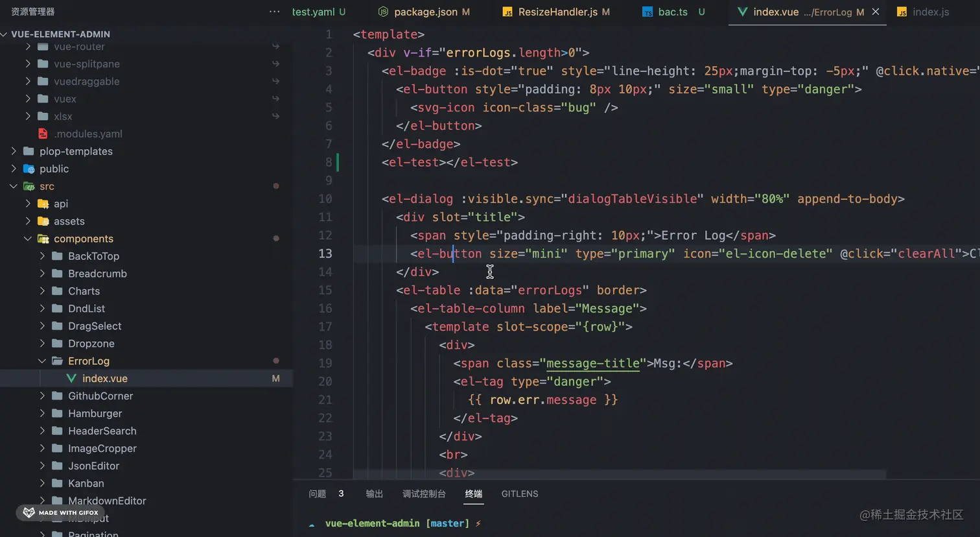This screenshot has height=537, width=980.
Task: Click the JS icon on the ResizeHandler.js tab
Action: [x=507, y=12]
